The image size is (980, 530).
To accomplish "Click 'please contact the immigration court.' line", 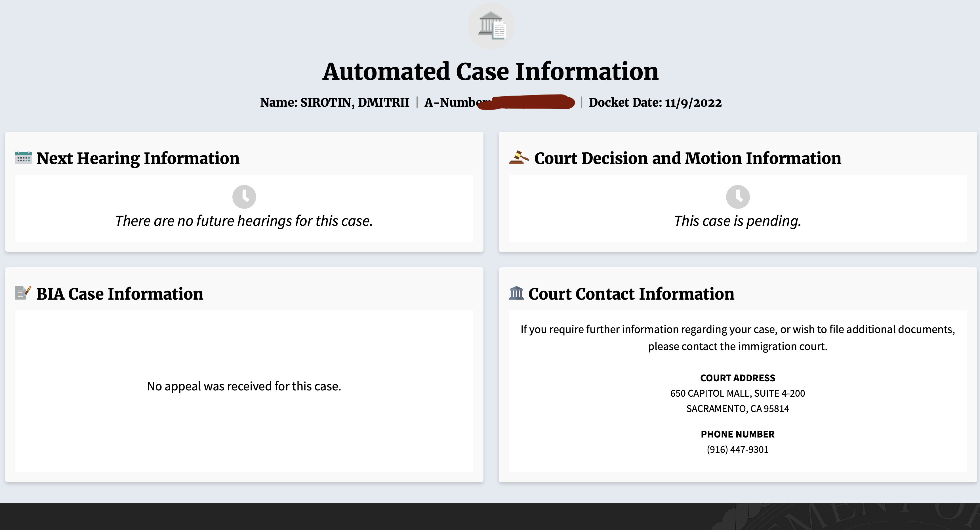I will tap(738, 346).
